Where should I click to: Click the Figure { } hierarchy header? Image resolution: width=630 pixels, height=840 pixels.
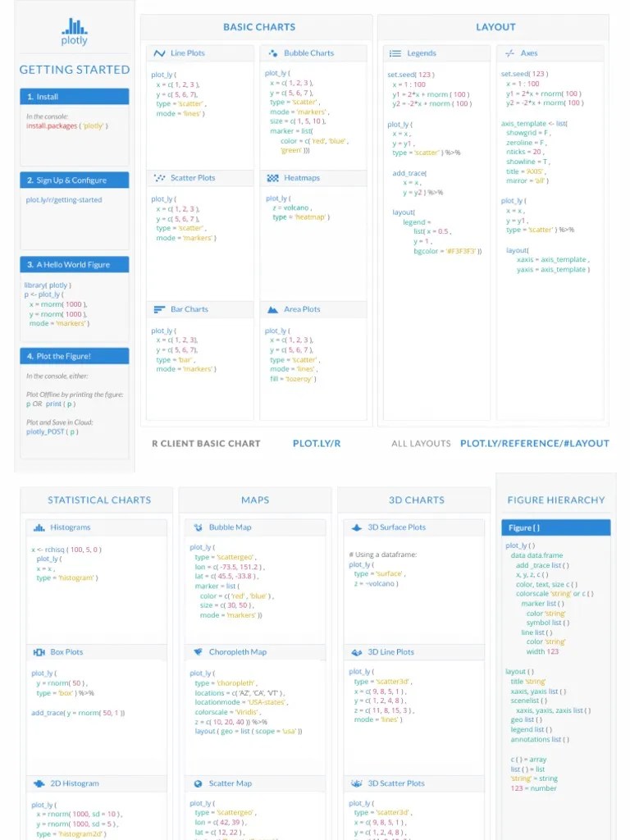pyautogui.click(x=556, y=527)
